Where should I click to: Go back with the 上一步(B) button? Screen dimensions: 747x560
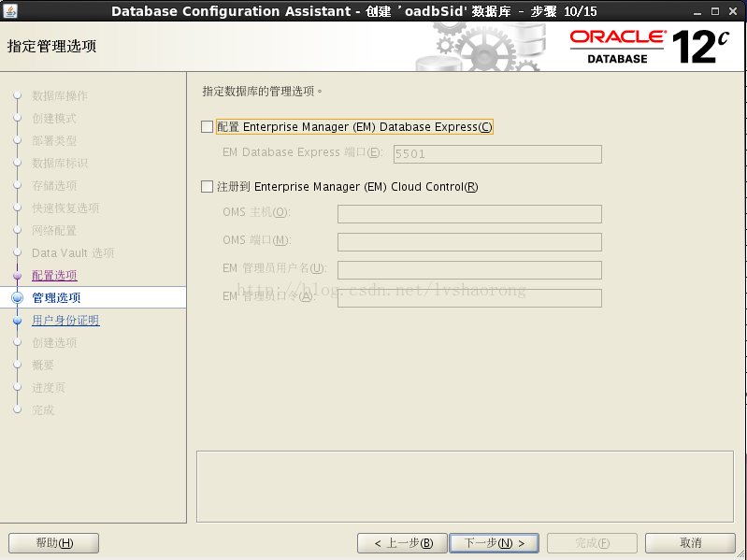click(402, 543)
